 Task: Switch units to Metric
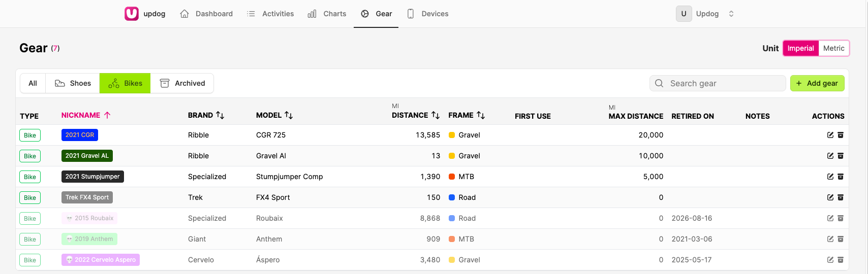[x=834, y=48]
